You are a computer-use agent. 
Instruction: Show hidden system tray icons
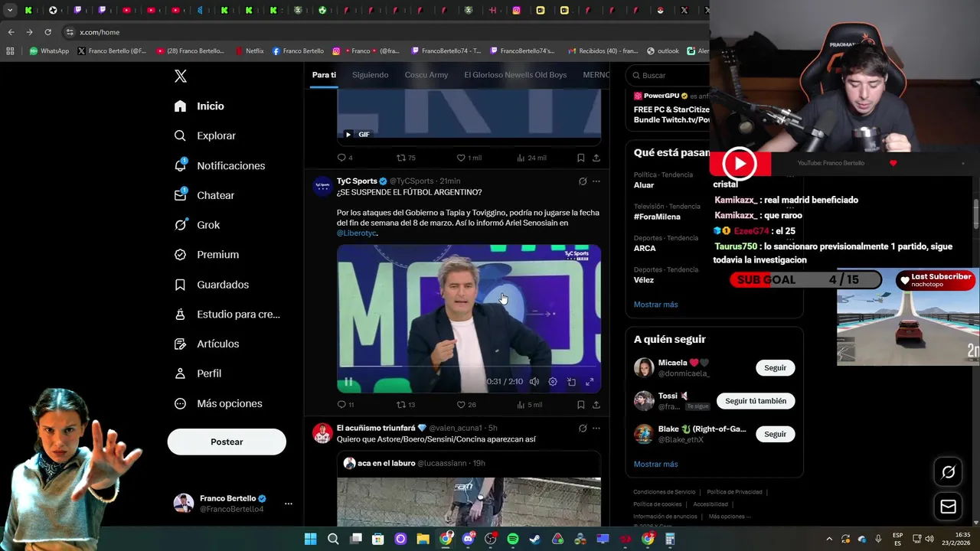829,540
